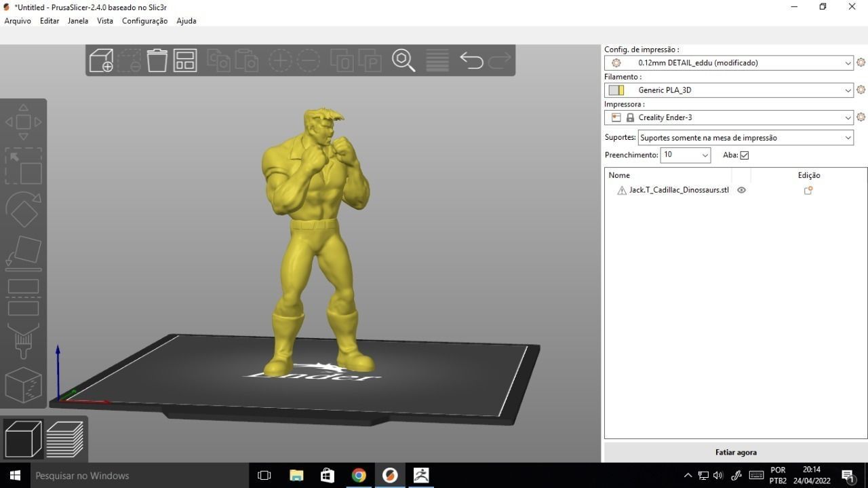Hide the Jack.T_Cadillac_Dinossaurs.stl object with eye icon
Screen dimensions: 868x488
(x=741, y=191)
